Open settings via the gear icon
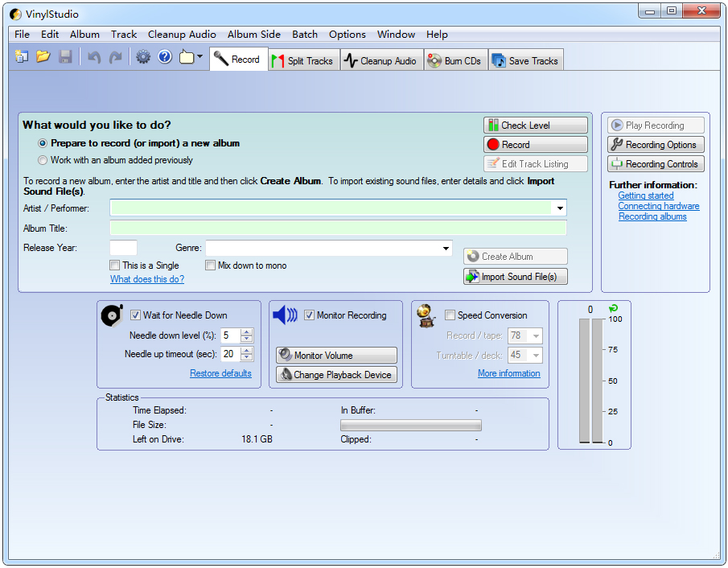 [143, 57]
